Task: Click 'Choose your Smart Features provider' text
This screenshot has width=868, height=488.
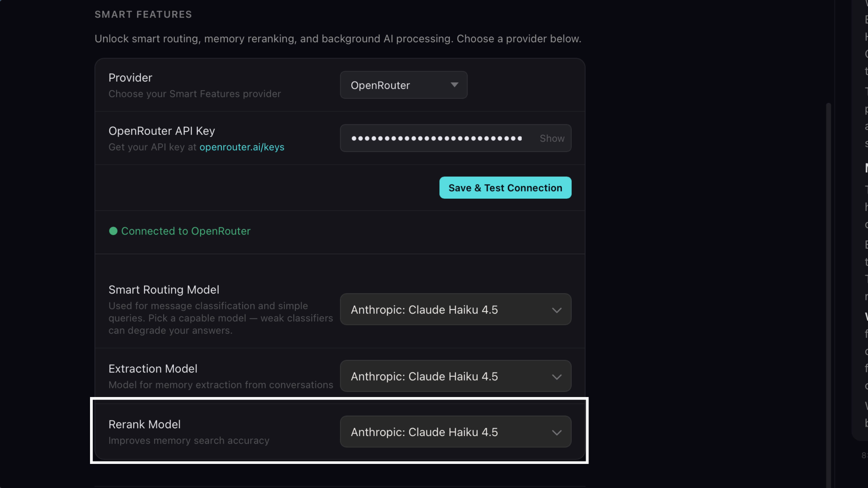Action: click(195, 94)
